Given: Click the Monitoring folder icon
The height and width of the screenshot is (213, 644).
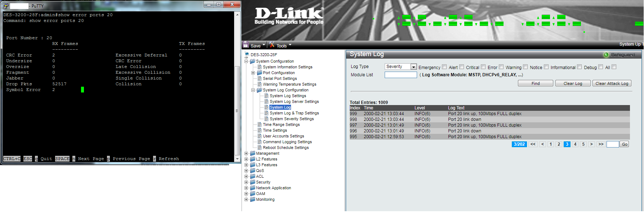Looking at the screenshot, I should 252,199.
